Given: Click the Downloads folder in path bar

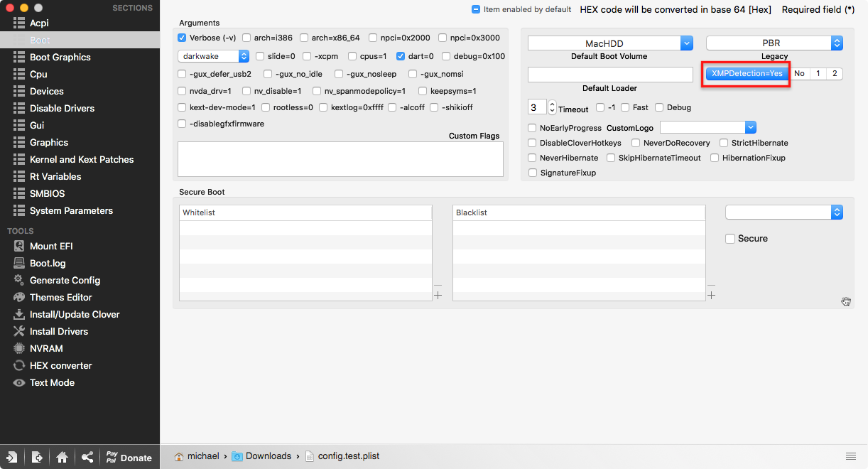Looking at the screenshot, I should point(261,455).
